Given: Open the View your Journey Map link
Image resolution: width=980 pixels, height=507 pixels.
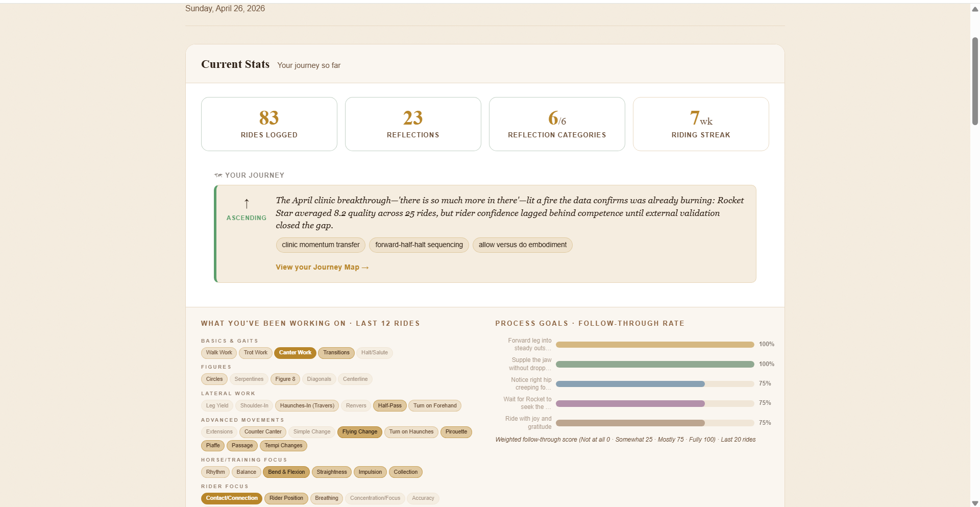Looking at the screenshot, I should (322, 267).
